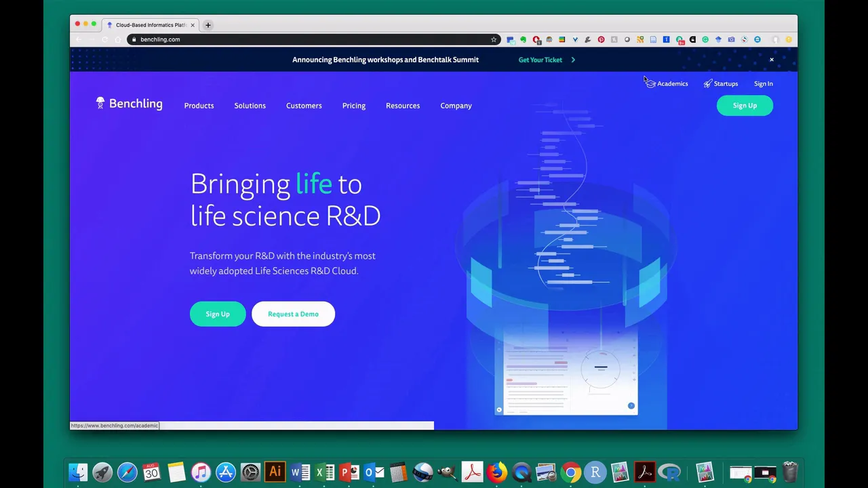Click the Sign Up button below the headline
Image resolution: width=868 pixels, height=488 pixels.
coord(218,314)
